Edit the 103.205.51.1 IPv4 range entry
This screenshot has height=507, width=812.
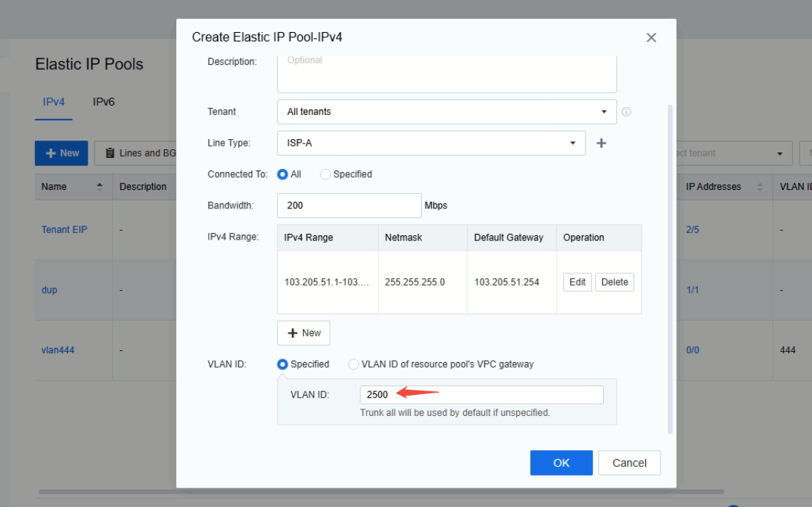577,282
